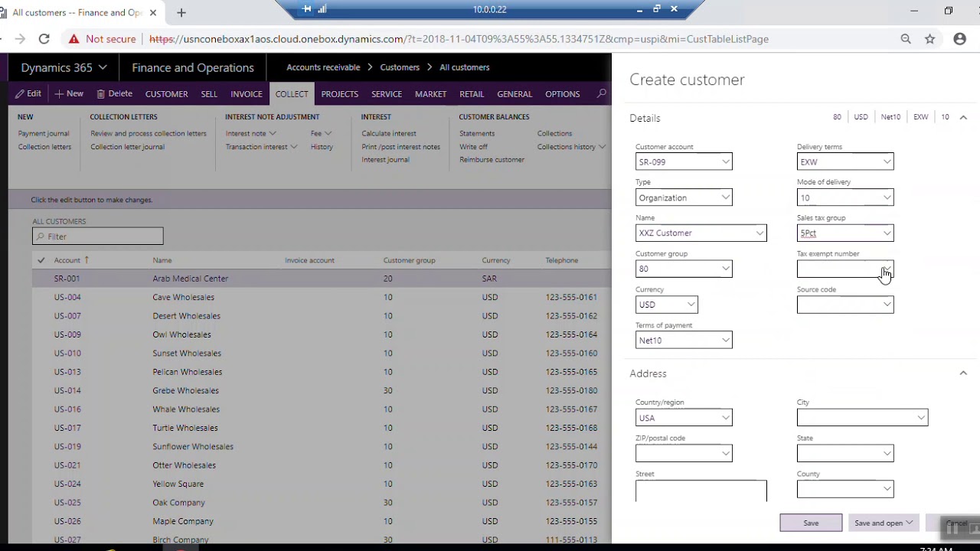
Task: Collapse the Details section chevron
Action: click(963, 117)
